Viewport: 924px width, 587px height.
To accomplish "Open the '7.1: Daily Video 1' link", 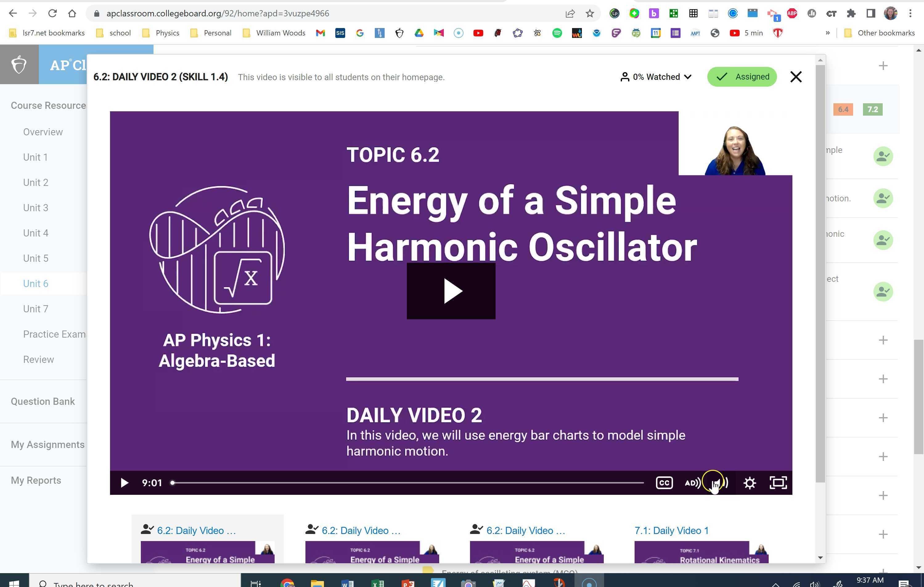I will point(672,531).
